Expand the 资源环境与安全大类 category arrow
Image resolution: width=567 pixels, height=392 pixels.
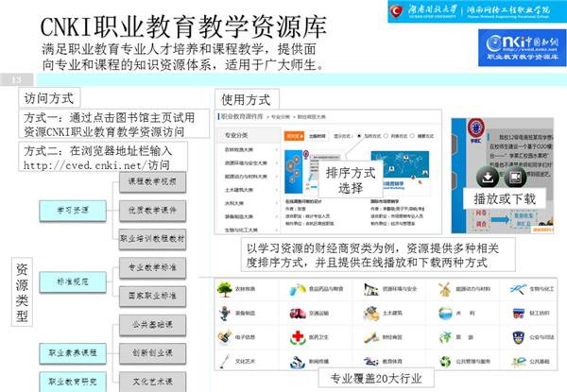pos(276,163)
